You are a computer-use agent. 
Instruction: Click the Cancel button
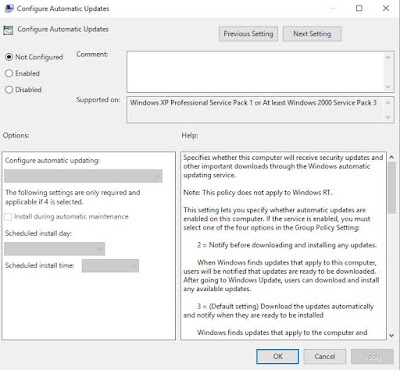click(x=325, y=356)
